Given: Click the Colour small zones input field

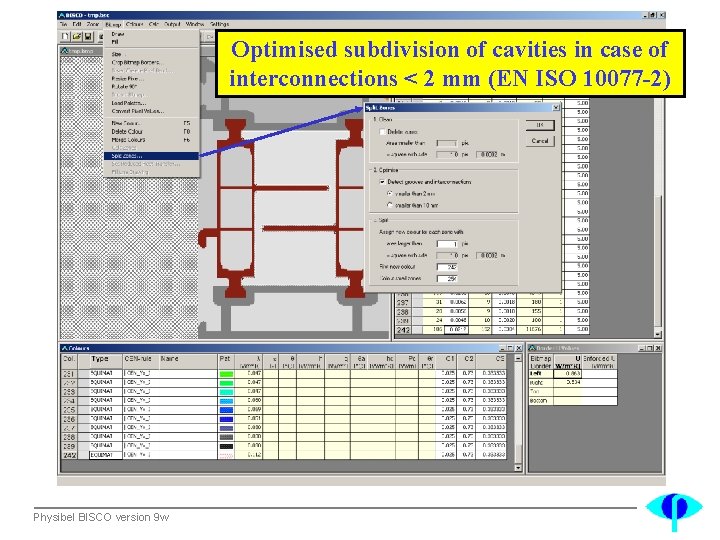Looking at the screenshot, I should pyautogui.click(x=447, y=278).
